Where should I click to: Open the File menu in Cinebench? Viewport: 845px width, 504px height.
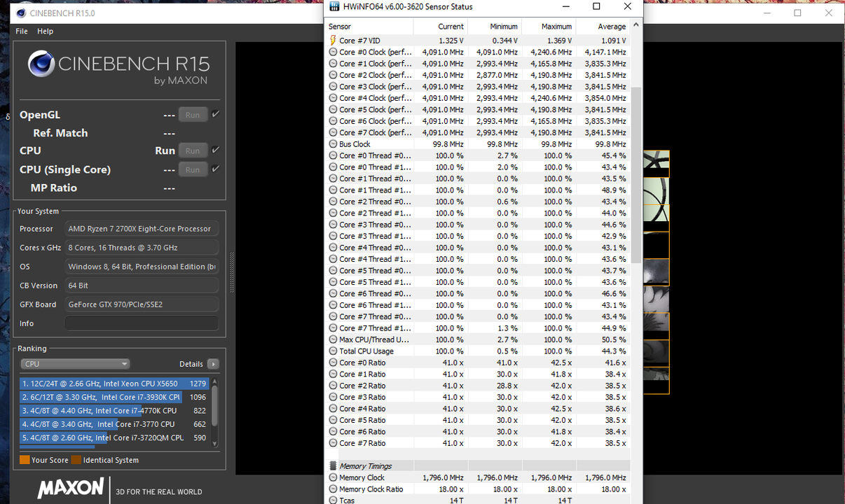[x=22, y=31]
